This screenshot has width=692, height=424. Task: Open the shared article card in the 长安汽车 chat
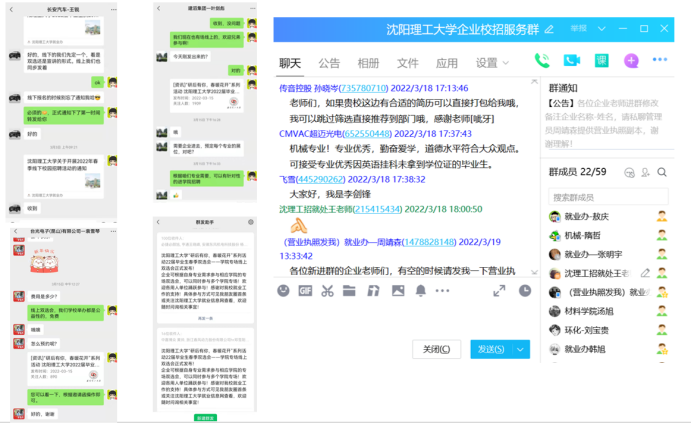tap(64, 177)
